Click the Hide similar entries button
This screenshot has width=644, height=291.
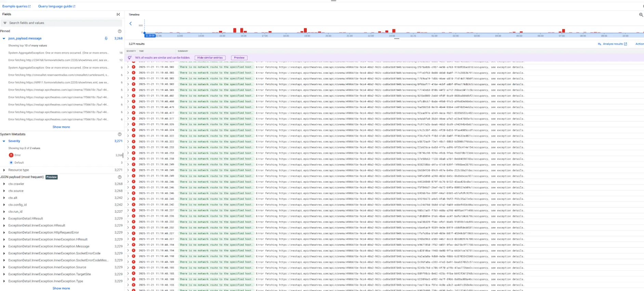(210, 58)
